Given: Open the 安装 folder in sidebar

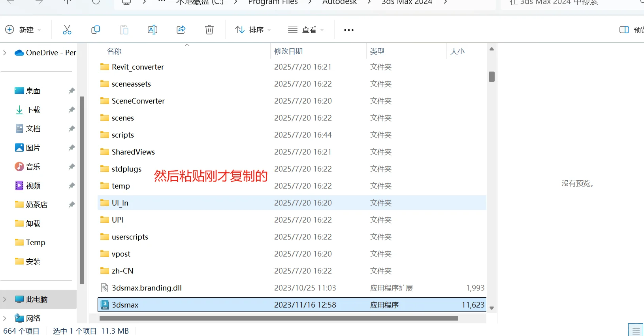Looking at the screenshot, I should point(28,261).
